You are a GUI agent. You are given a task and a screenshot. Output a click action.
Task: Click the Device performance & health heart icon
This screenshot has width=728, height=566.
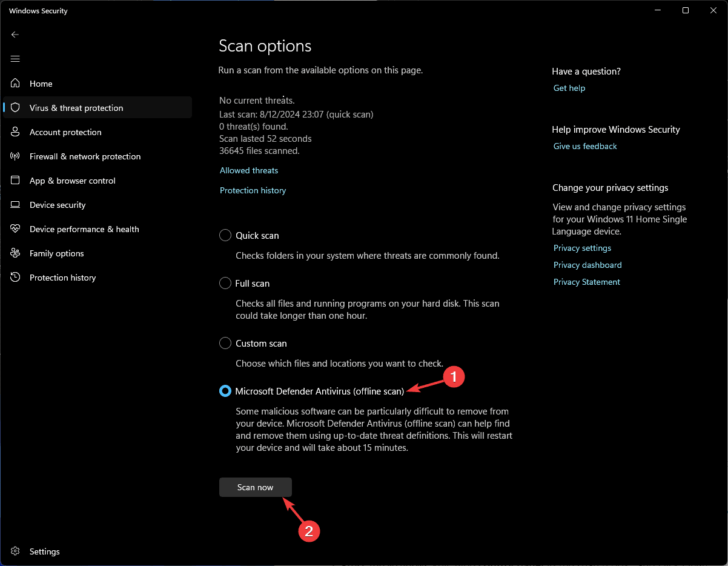[x=16, y=229]
